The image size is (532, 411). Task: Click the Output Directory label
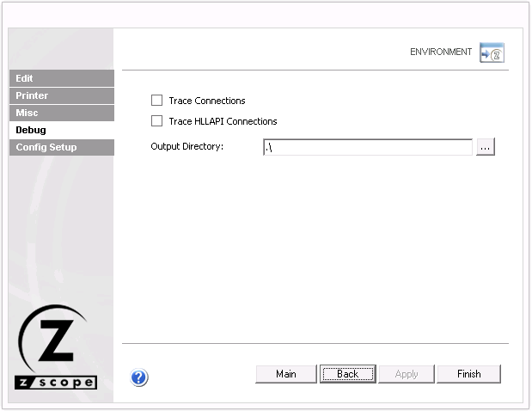(187, 147)
